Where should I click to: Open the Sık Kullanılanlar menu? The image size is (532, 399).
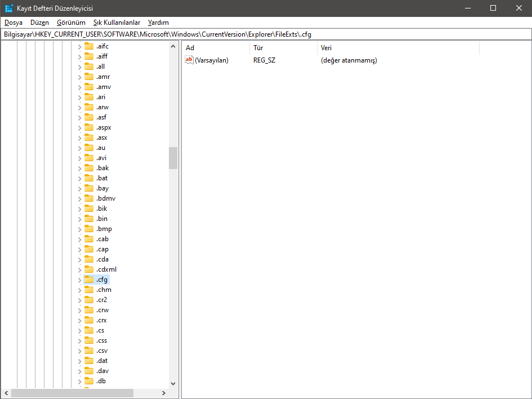(117, 23)
